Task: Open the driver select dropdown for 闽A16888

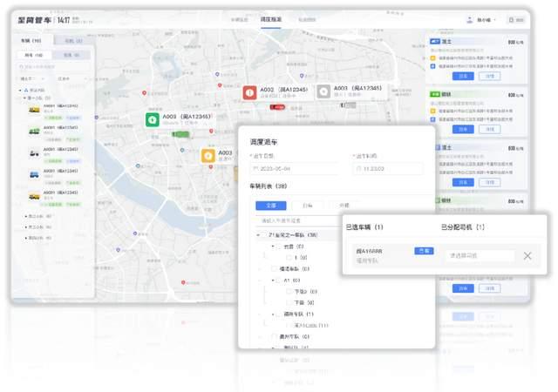Action: coord(480,255)
